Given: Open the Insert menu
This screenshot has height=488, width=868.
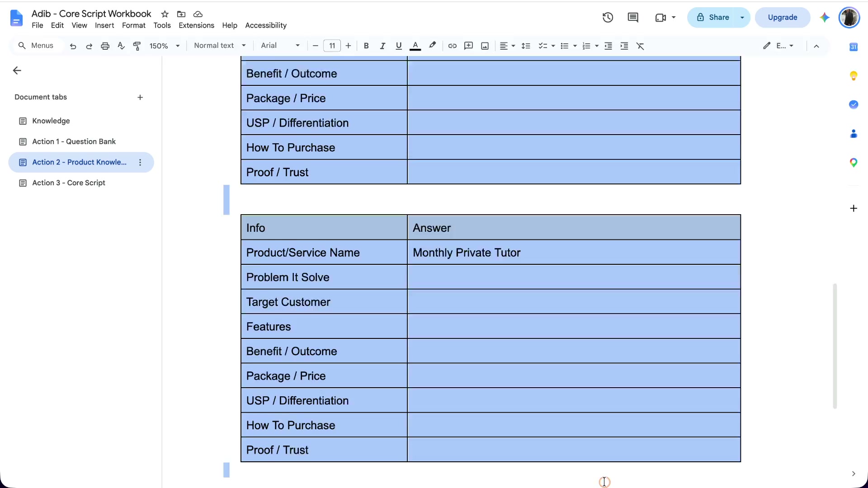Looking at the screenshot, I should pyautogui.click(x=104, y=25).
